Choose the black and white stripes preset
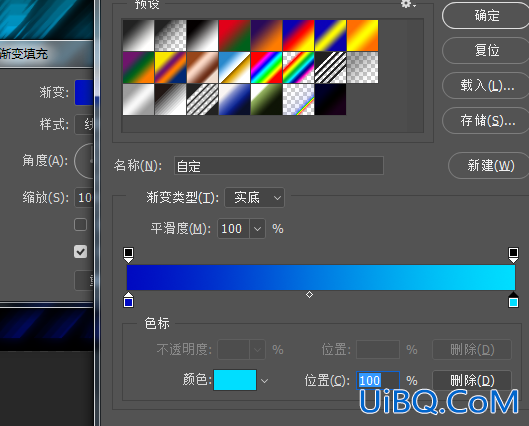 [330, 67]
